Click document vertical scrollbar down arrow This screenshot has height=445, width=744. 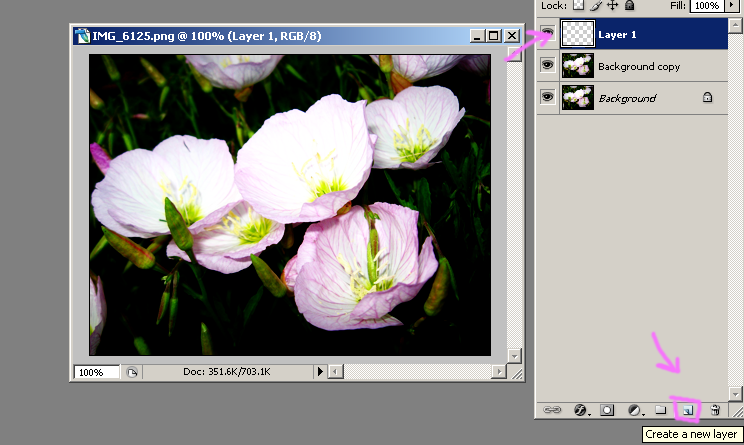coord(514,355)
